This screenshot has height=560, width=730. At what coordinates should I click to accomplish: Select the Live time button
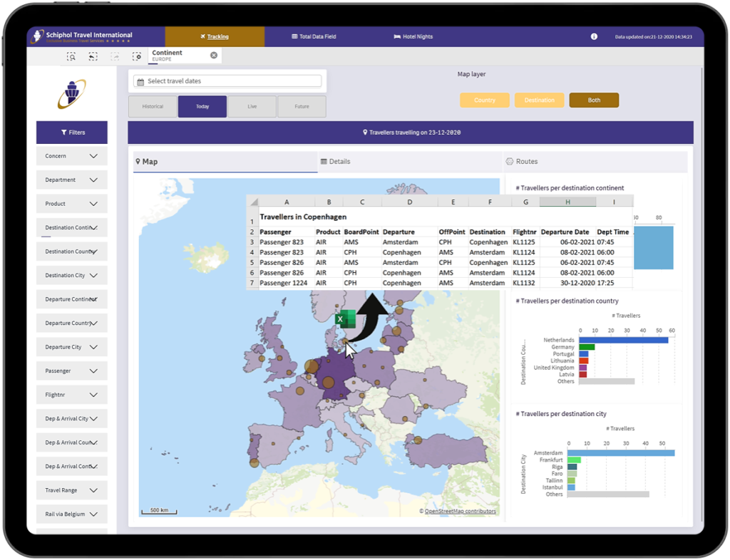tap(252, 106)
